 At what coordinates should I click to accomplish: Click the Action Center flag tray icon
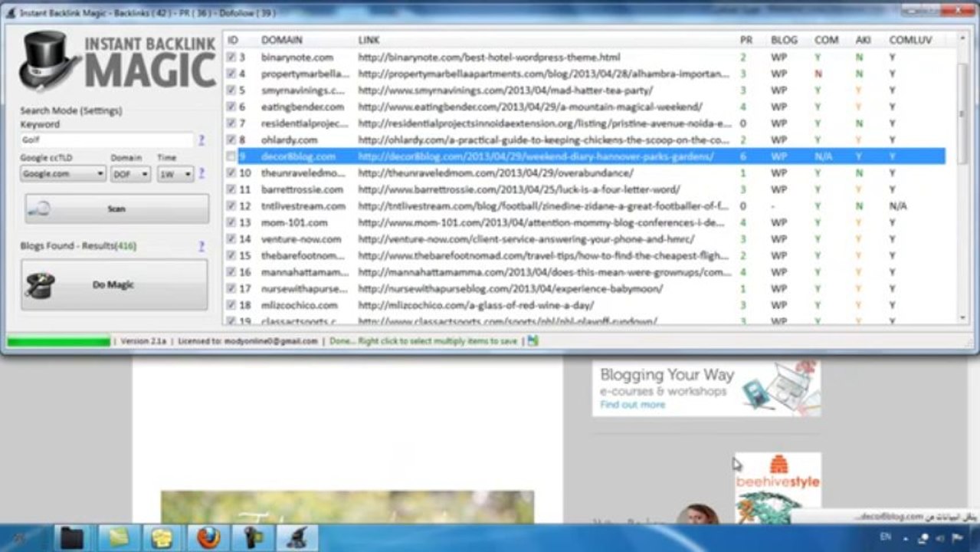[x=957, y=538]
